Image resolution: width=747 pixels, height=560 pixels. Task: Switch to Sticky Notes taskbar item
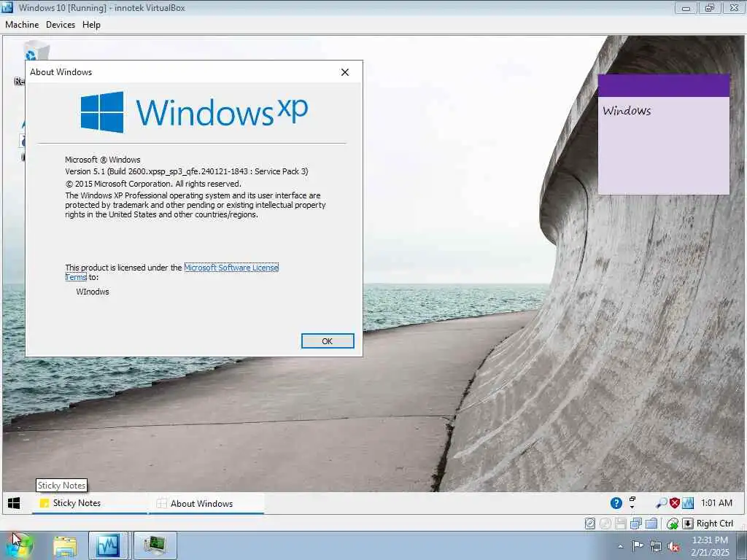(90, 503)
